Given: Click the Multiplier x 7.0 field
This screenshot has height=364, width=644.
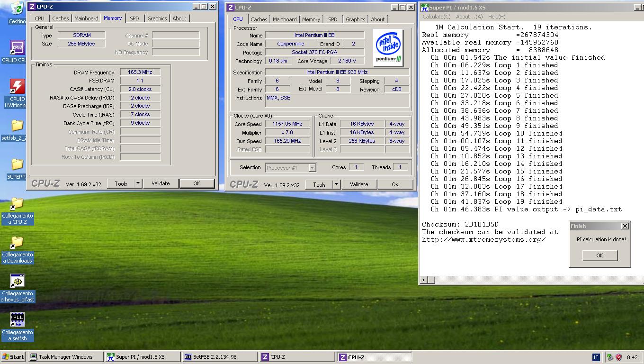Looking at the screenshot, I should (x=287, y=132).
